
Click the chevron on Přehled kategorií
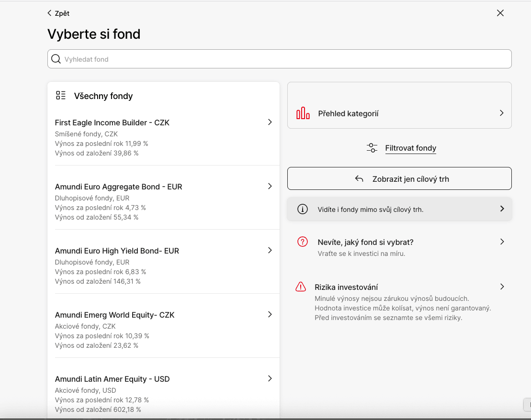[x=502, y=113]
